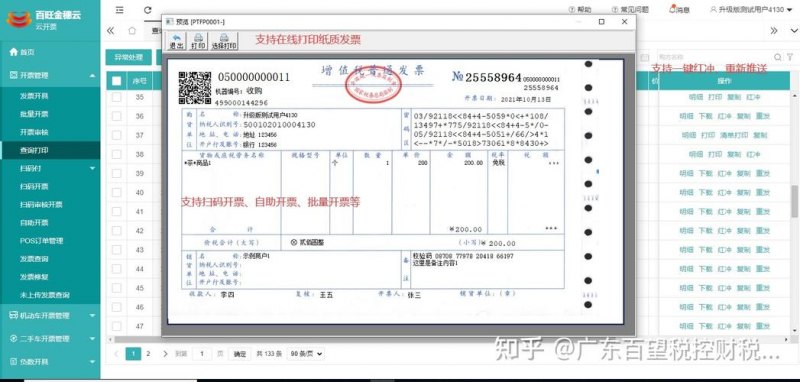
Task: Open the 90条/页 page size dropdown
Action: click(306, 353)
